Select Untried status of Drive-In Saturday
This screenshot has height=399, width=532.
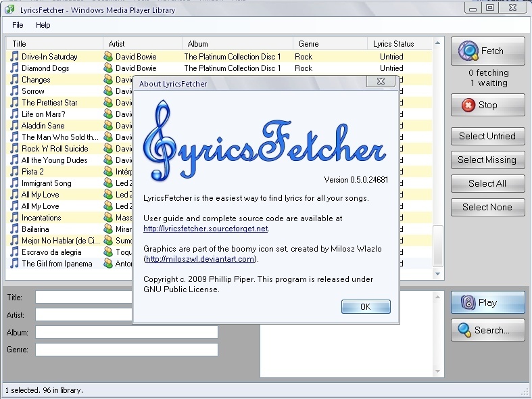click(x=391, y=57)
